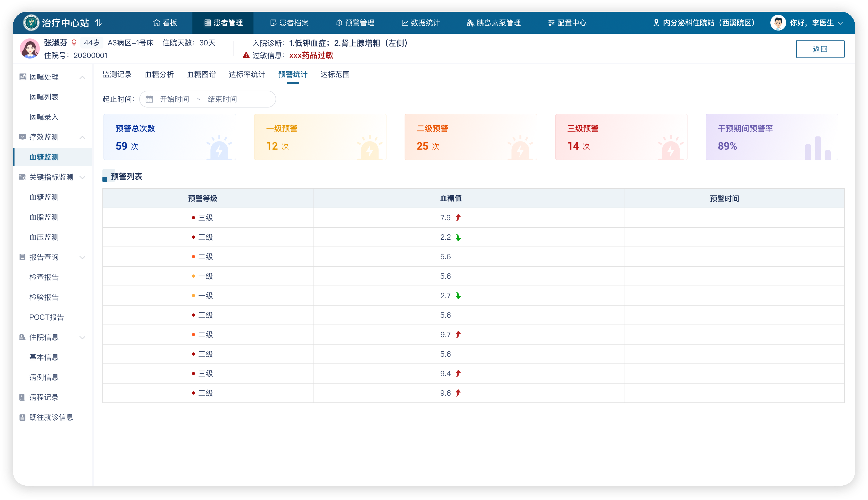Open 检查报告 in the sidebar
Viewport: 868px width, 500px height.
[x=44, y=277]
